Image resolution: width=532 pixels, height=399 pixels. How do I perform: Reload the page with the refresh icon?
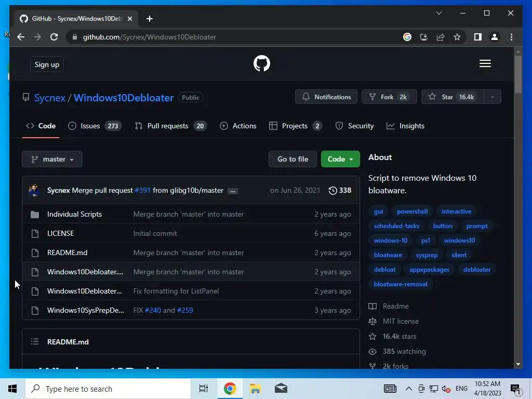54,37
